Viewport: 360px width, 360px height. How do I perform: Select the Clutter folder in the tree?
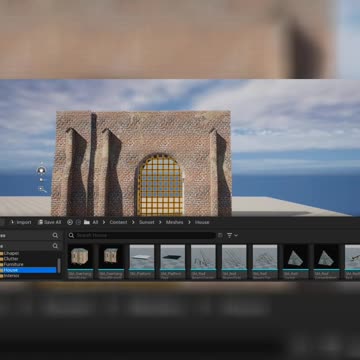point(11,259)
